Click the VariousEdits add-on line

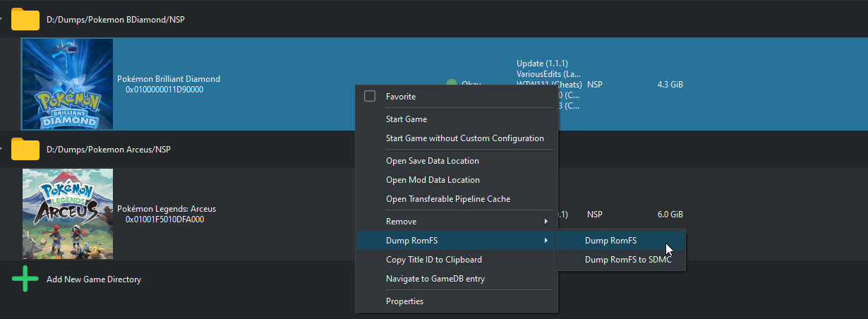tap(549, 74)
